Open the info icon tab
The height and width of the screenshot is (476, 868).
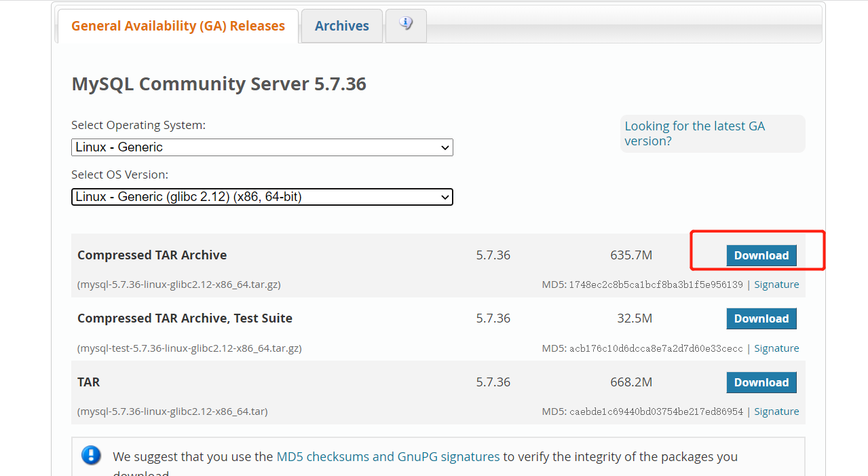click(x=406, y=26)
